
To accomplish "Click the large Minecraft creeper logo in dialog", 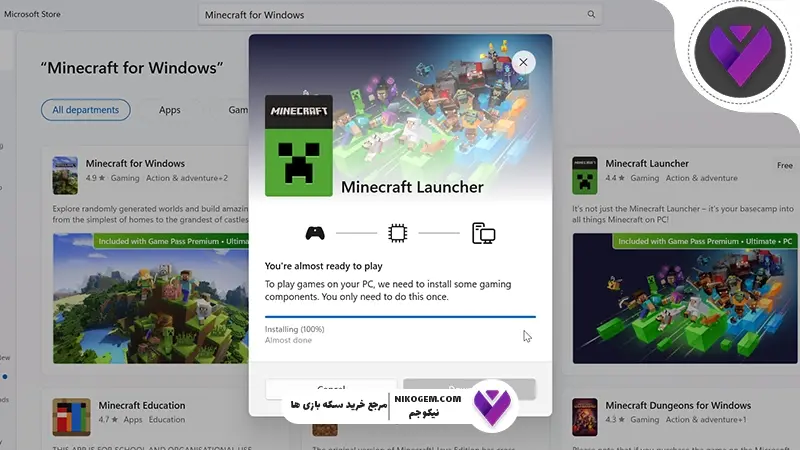I will coord(298,146).
